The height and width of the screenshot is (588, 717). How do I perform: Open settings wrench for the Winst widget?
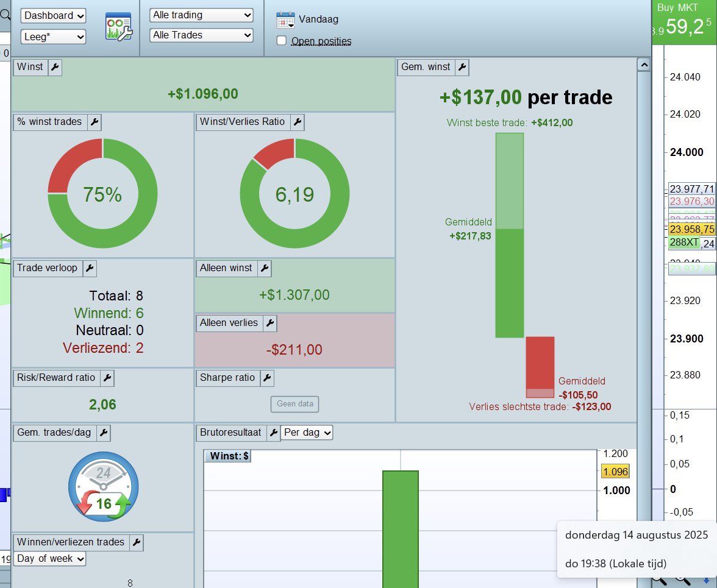(x=55, y=67)
